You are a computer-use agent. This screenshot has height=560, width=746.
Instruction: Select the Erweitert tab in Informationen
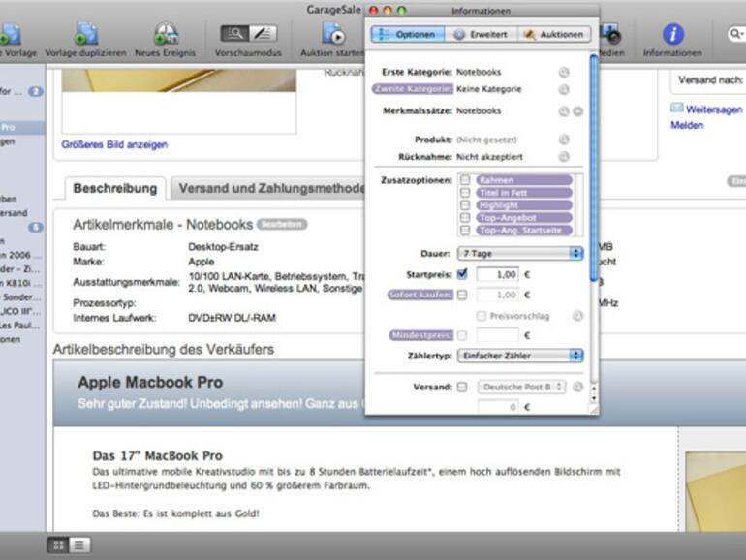(481, 34)
